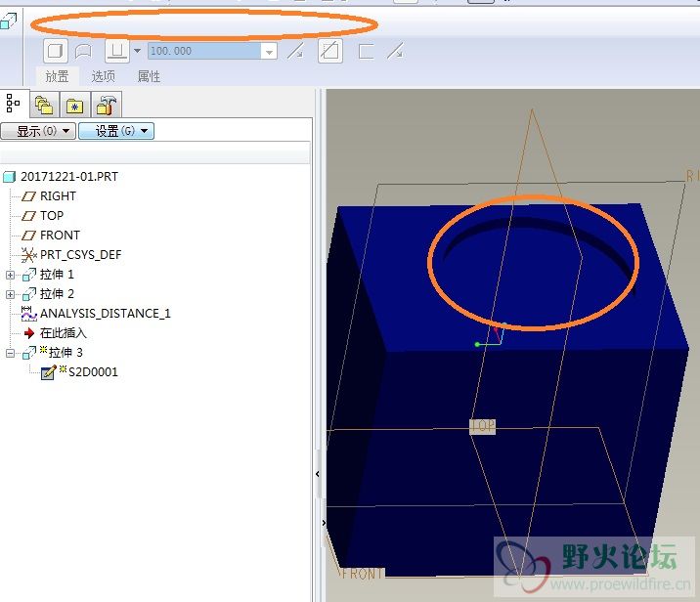This screenshot has height=602, width=700.
Task: Click the TOP plane label in viewport
Action: point(483,426)
